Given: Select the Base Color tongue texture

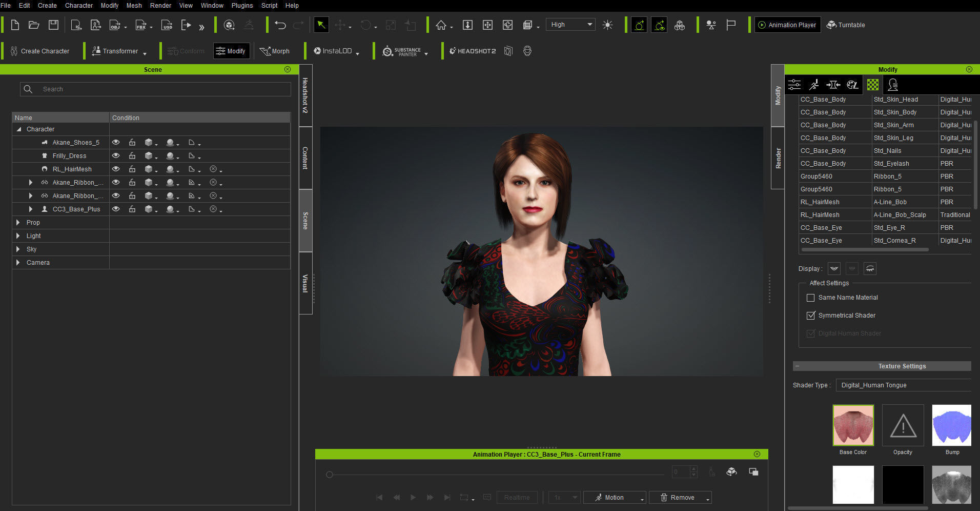Looking at the screenshot, I should click(853, 425).
